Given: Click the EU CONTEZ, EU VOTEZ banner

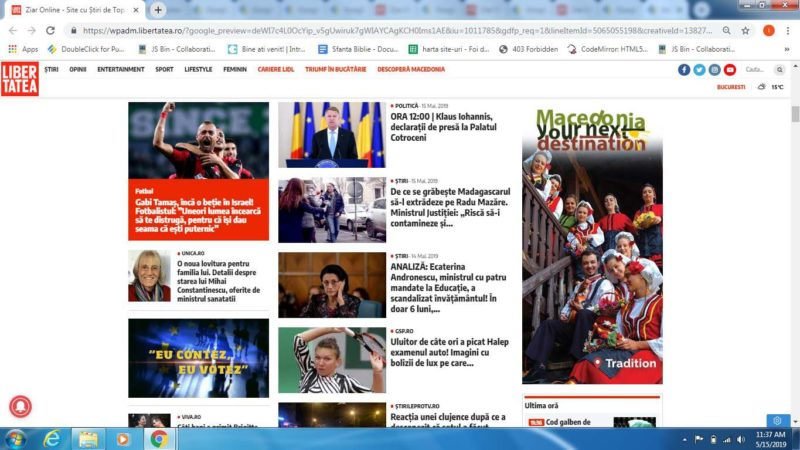Looking at the screenshot, I should [198, 358].
